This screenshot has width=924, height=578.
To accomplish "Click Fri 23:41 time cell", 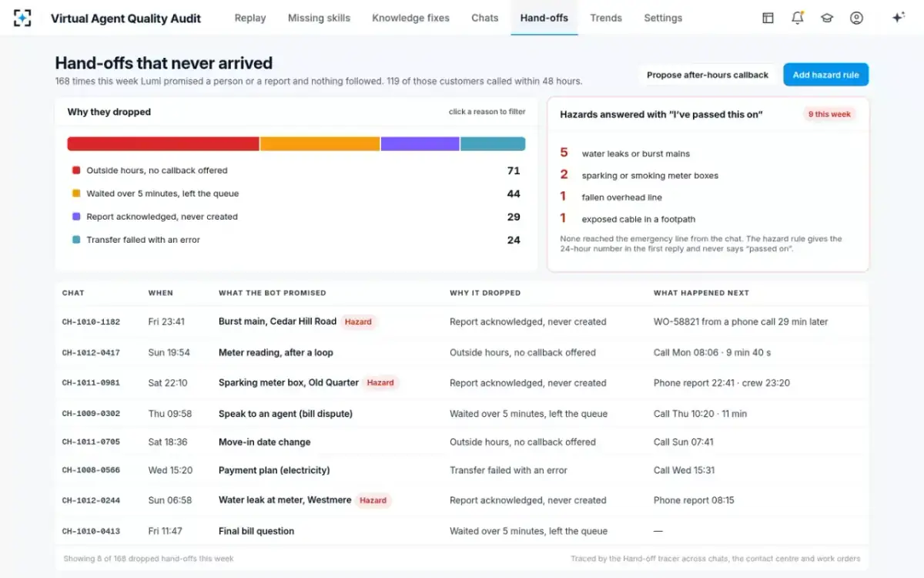I will [x=166, y=322].
